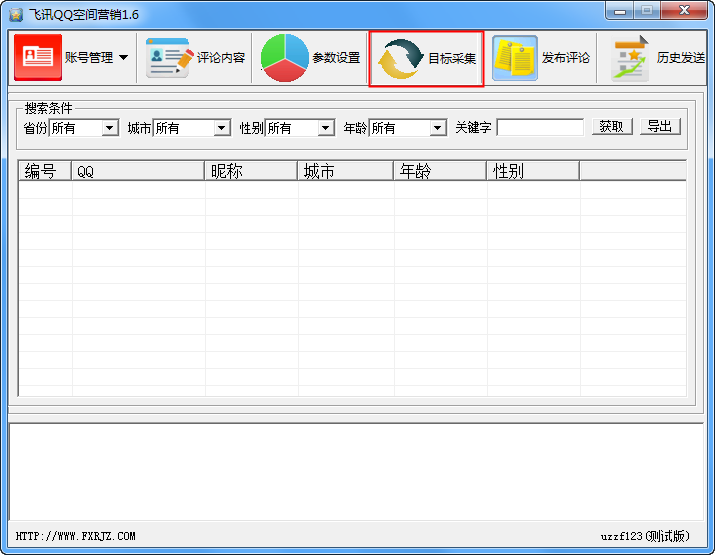715x555 pixels.
Task: Sort by the 性别 column header
Action: (533, 171)
